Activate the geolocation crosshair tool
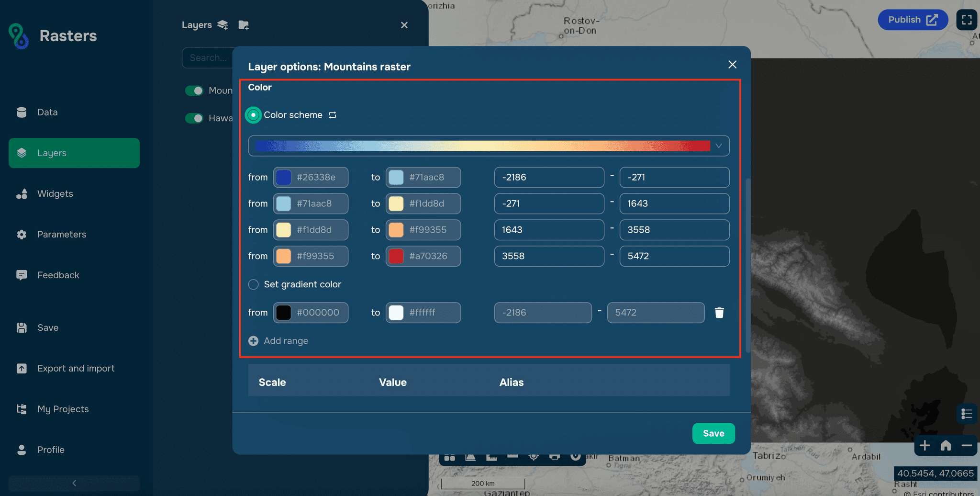This screenshot has height=496, width=980. 534,458
